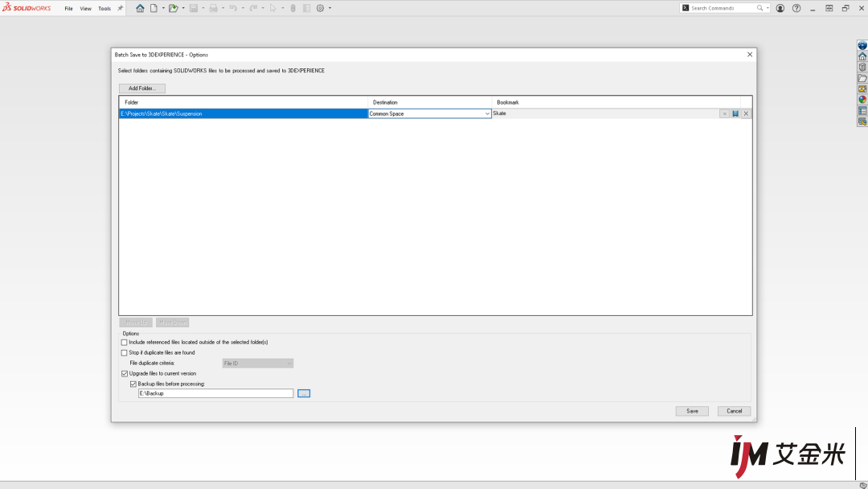Select the E:\Projects\Skate\Skate\Suspension folder row
The height and width of the screenshot is (489, 868).
(x=244, y=113)
